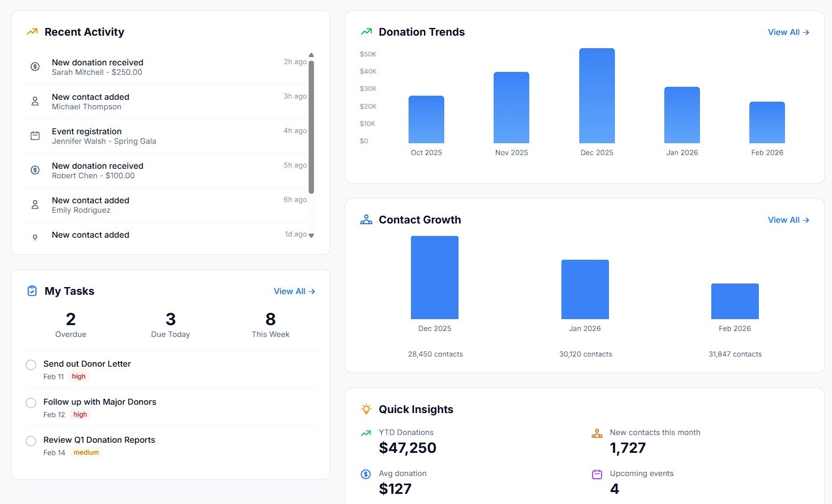
Task: Click the Upcoming events calendar icon
Action: pos(597,474)
